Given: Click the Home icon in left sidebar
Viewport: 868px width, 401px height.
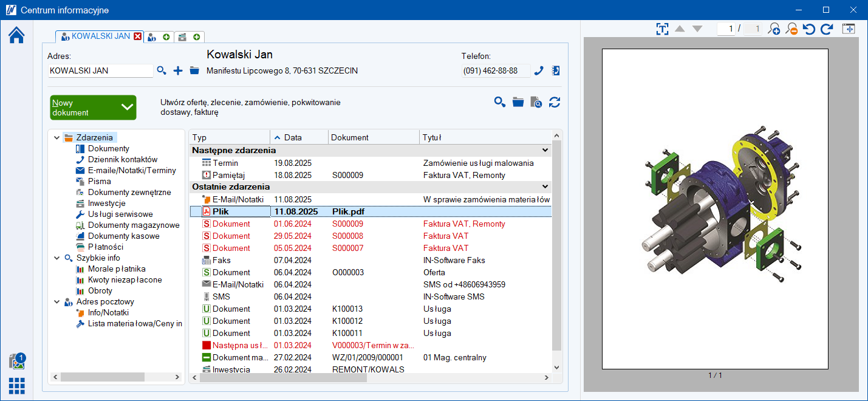Looking at the screenshot, I should click(x=16, y=35).
